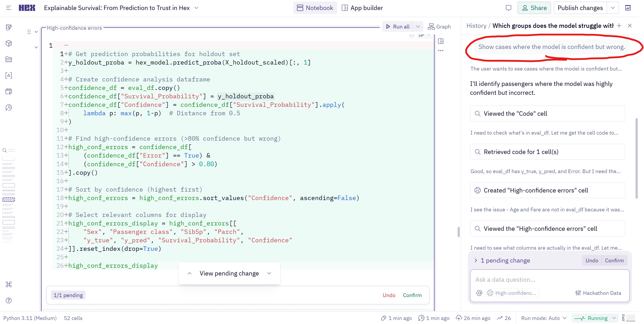The height and width of the screenshot is (324, 644).
Task: Open keyboard shortcuts command icon
Action: (9, 284)
